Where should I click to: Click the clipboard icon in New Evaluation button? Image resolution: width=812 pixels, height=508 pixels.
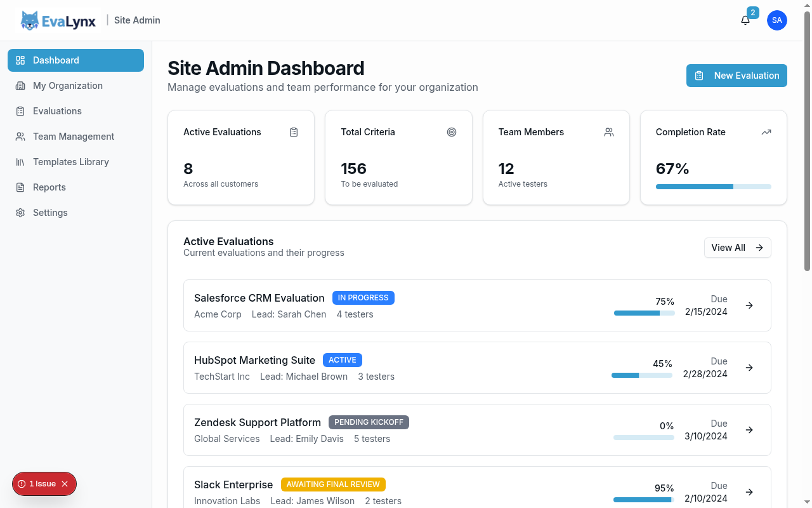699,76
